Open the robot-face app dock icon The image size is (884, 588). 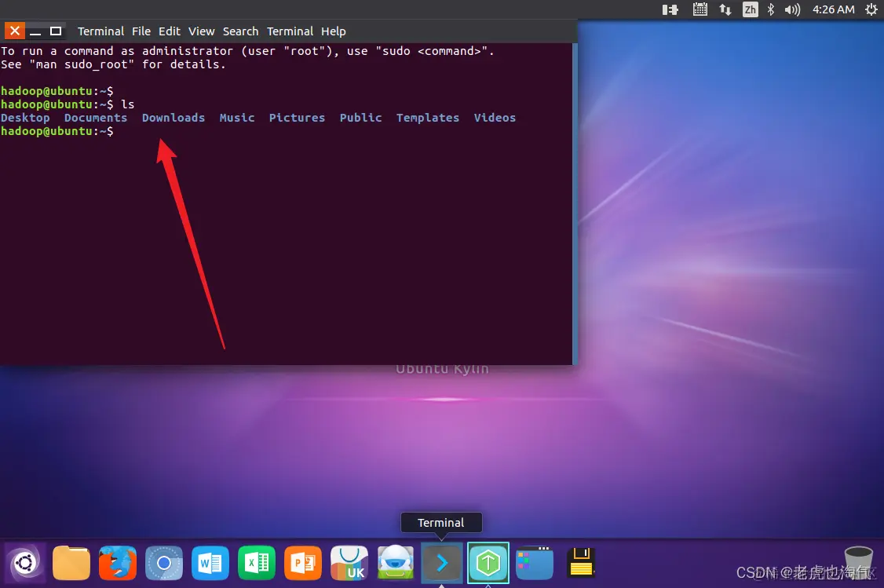395,563
